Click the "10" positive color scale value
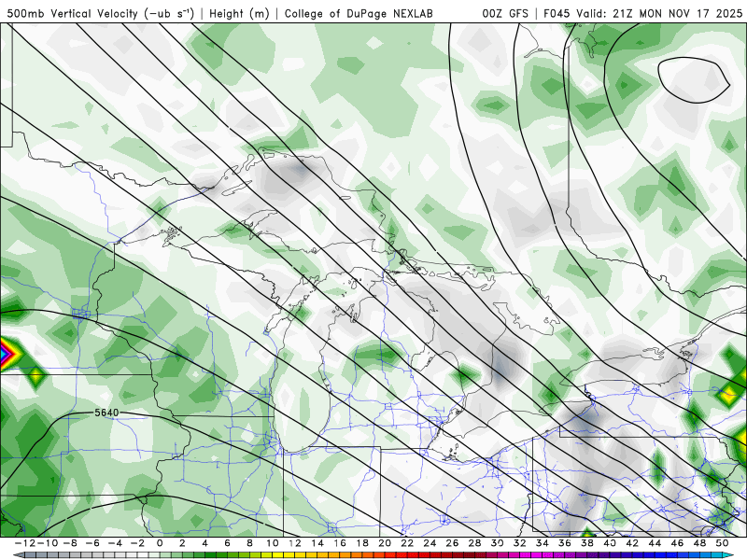 coord(272,543)
